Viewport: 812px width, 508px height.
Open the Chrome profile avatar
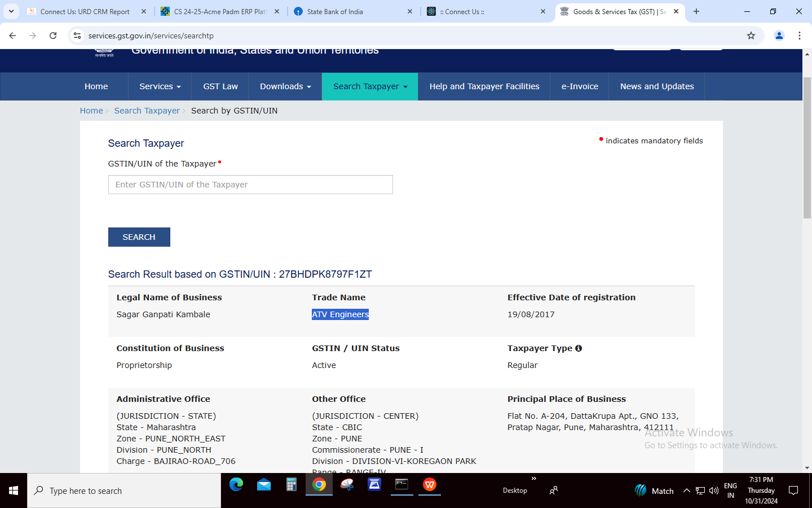click(779, 36)
